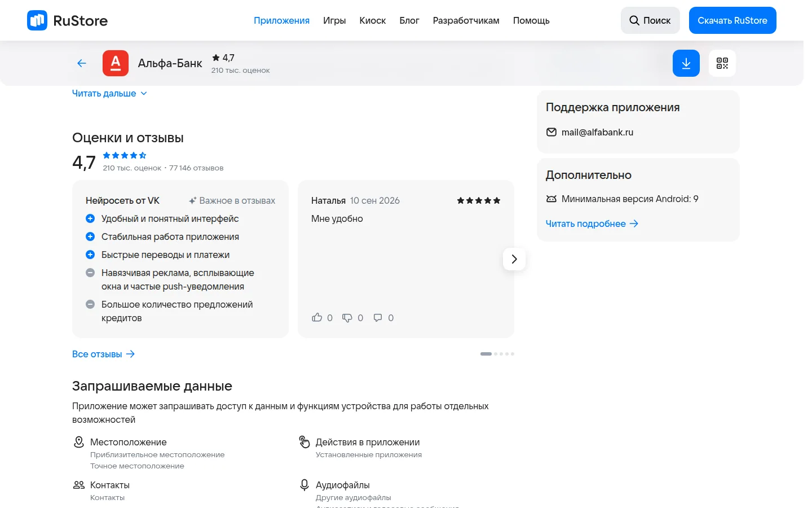This screenshot has width=812, height=508.
Task: Click the Альфа-Банк title in the header
Action: coord(170,63)
